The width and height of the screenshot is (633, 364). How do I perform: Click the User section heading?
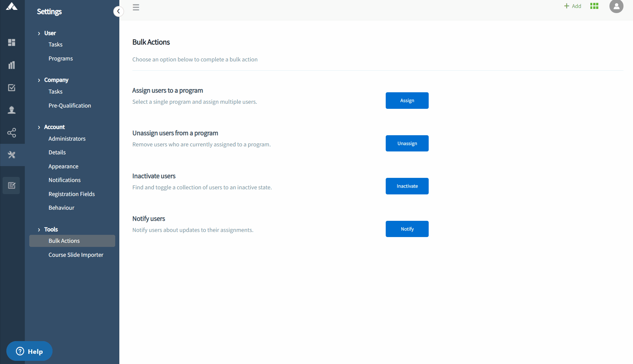(50, 33)
